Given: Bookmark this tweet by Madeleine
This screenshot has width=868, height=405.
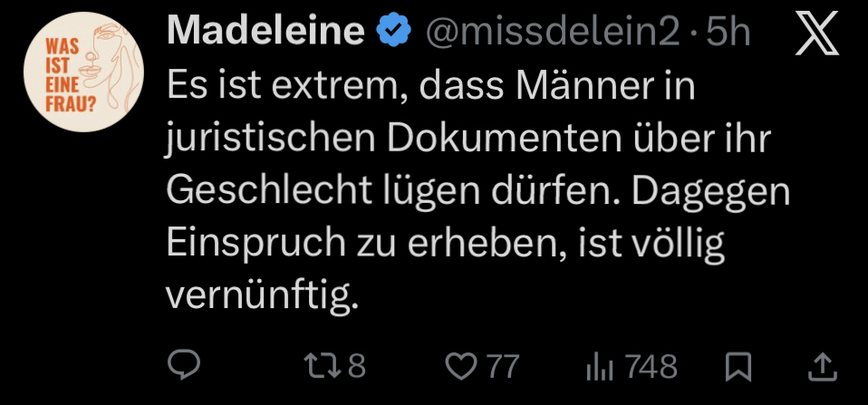Looking at the screenshot, I should pos(739,366).
